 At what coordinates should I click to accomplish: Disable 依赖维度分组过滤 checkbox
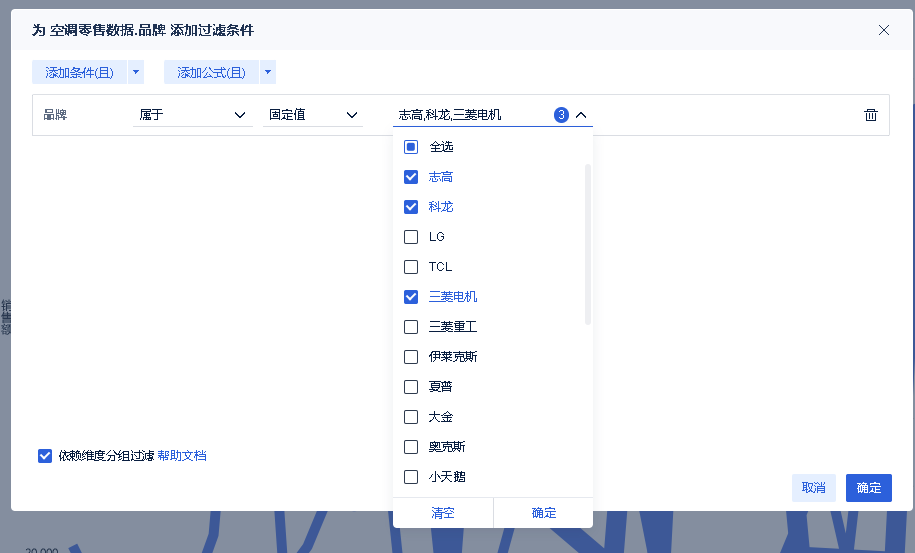(45, 456)
